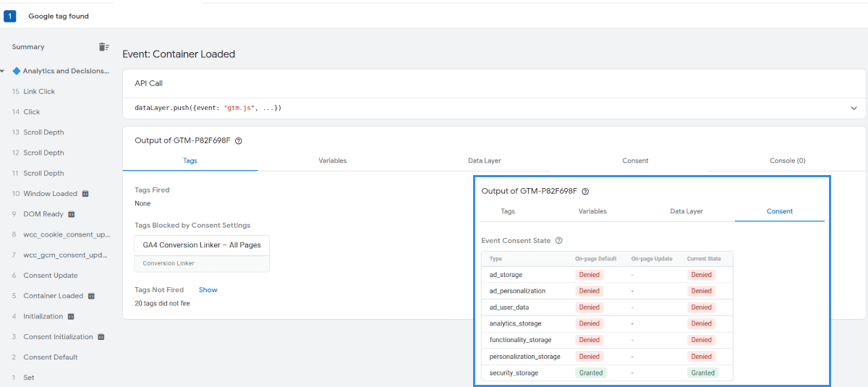Viewport: 868px width, 387px height.
Task: Open the Data Layer tab in the main output panel
Action: coord(484,161)
